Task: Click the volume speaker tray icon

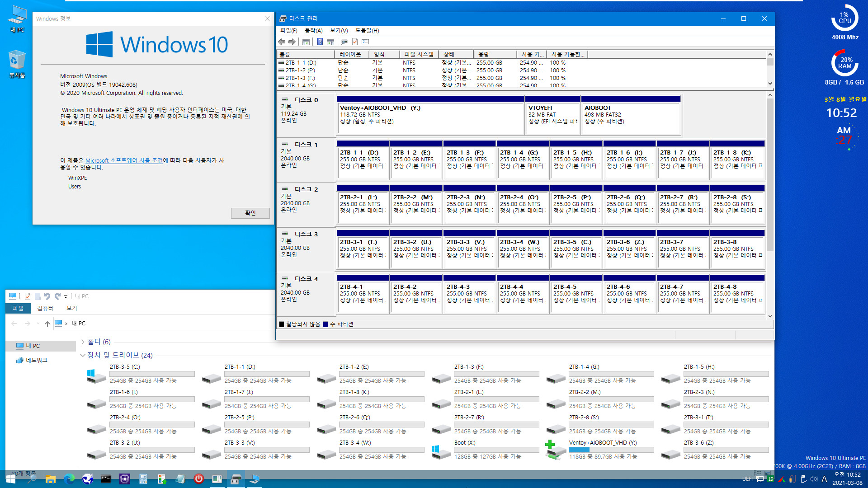Action: pyautogui.click(x=813, y=479)
